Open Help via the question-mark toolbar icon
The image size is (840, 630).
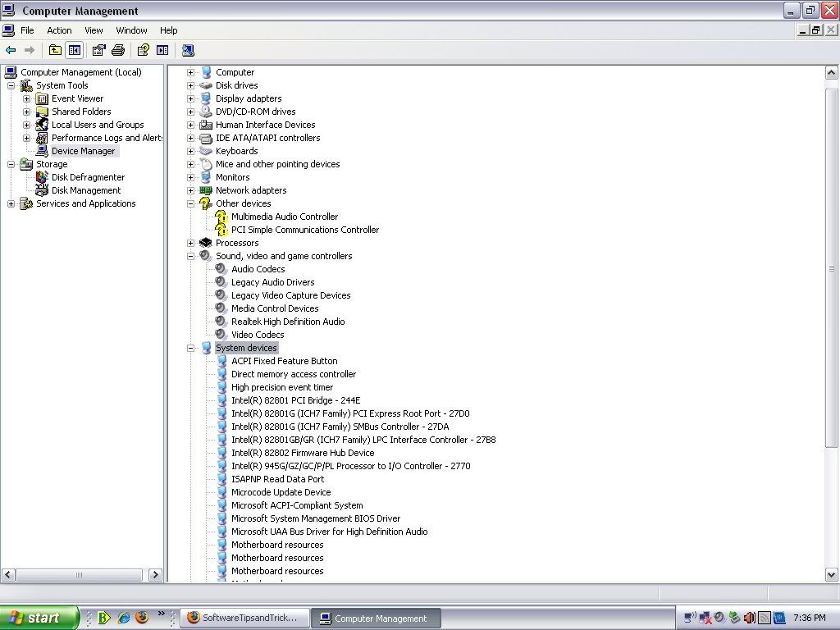143,50
